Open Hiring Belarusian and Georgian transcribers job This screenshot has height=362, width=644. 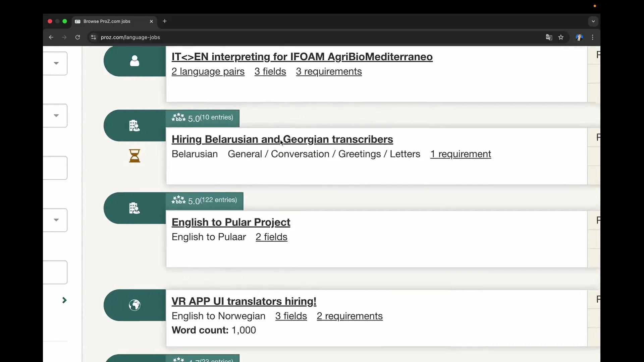(282, 139)
